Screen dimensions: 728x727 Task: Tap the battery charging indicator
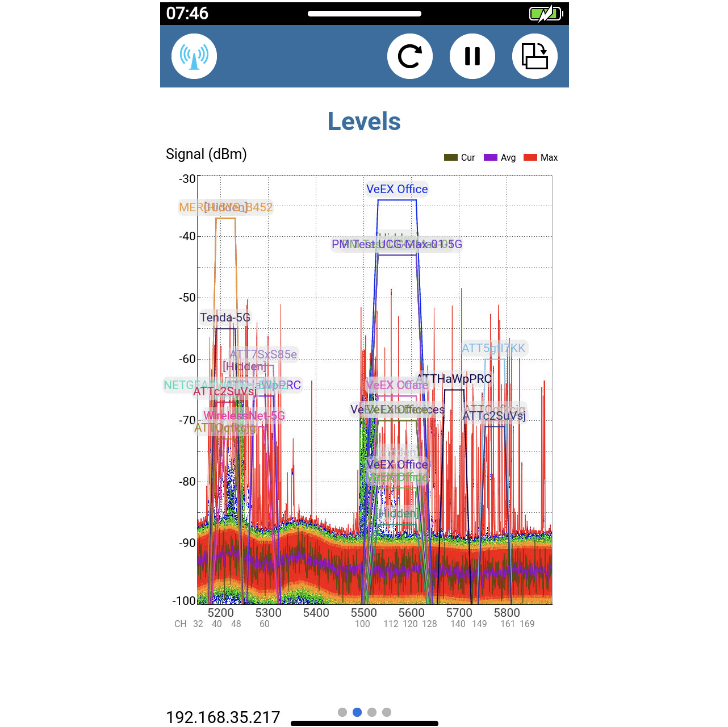543,13
